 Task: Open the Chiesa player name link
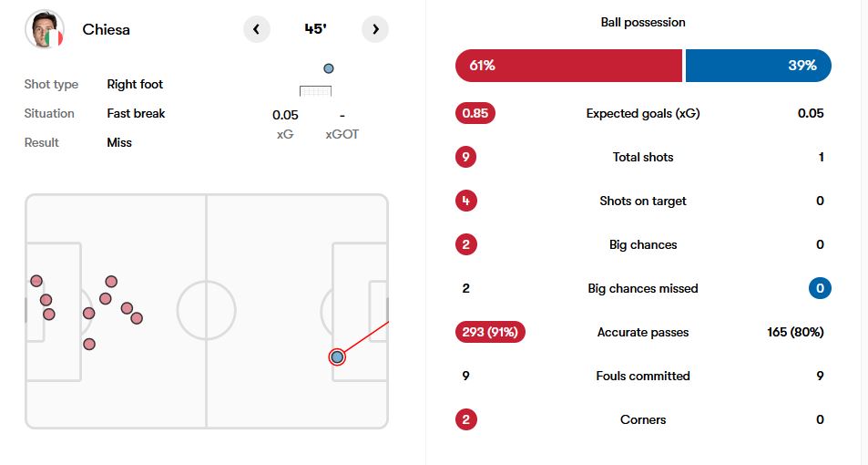click(106, 29)
